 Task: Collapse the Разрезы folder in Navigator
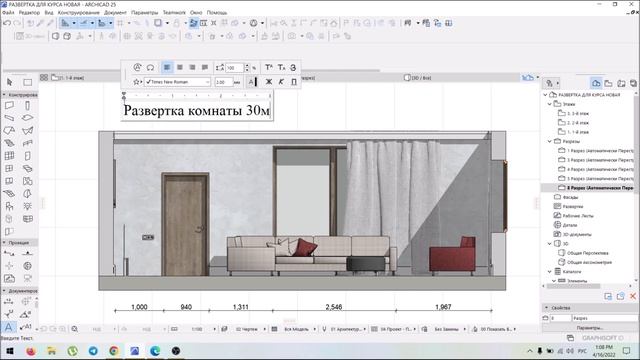point(550,141)
